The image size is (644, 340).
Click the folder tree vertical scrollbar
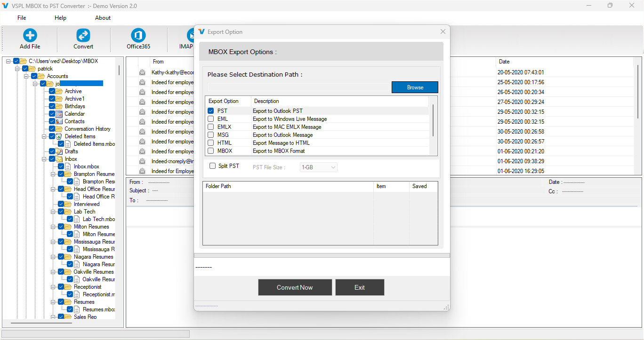click(119, 71)
